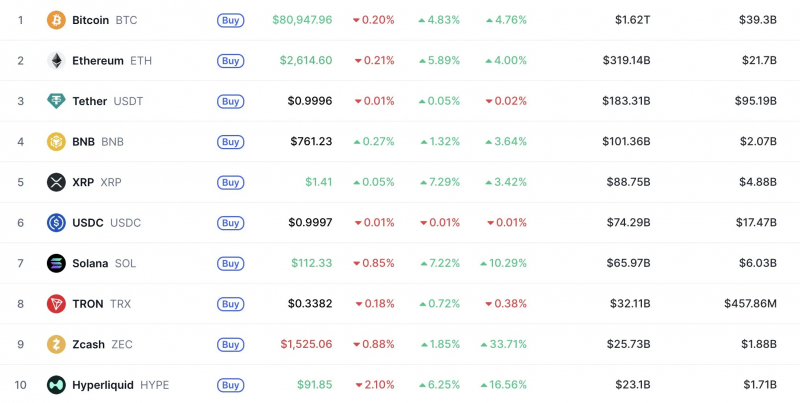Click the Ethereum diamond logo icon
Image resolution: width=800 pixels, height=403 pixels.
[56, 61]
